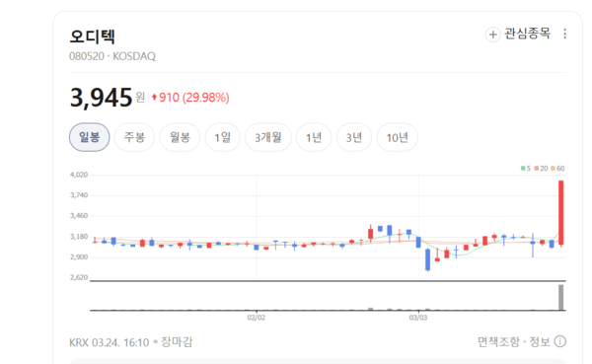The height and width of the screenshot is (364, 592).
Task: Click the 3,740 price axis label
Action: click(79, 195)
